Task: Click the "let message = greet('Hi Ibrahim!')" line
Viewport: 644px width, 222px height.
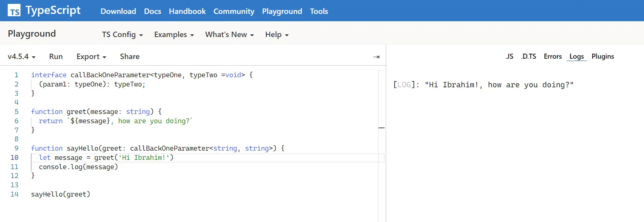Action: tap(106, 158)
